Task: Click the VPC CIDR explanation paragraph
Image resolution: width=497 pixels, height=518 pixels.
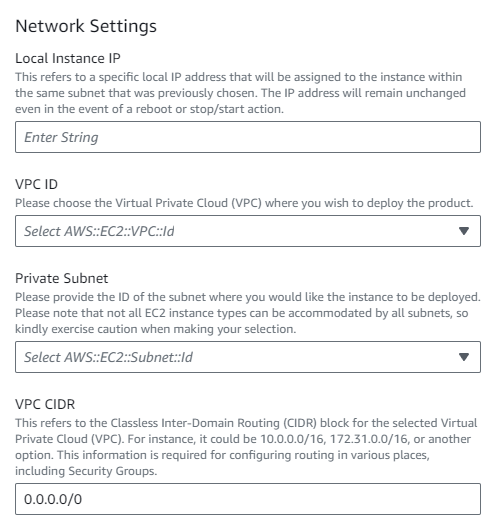Action: pyautogui.click(x=246, y=447)
